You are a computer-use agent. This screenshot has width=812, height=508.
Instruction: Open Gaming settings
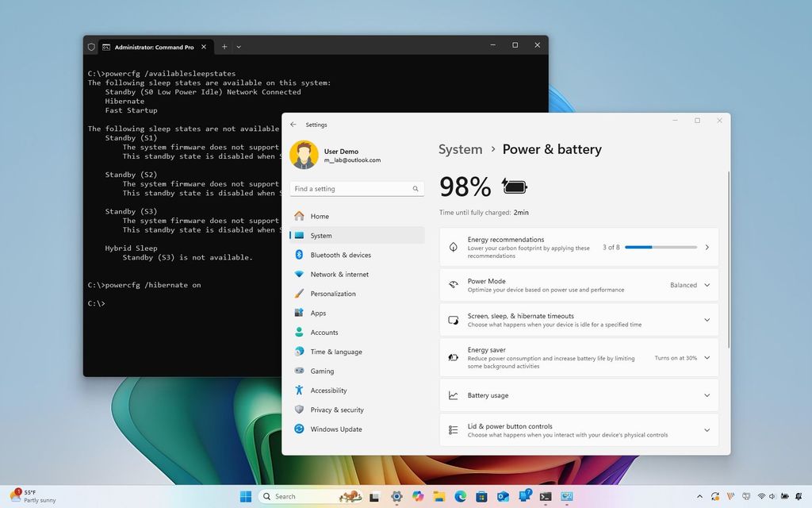click(x=322, y=371)
